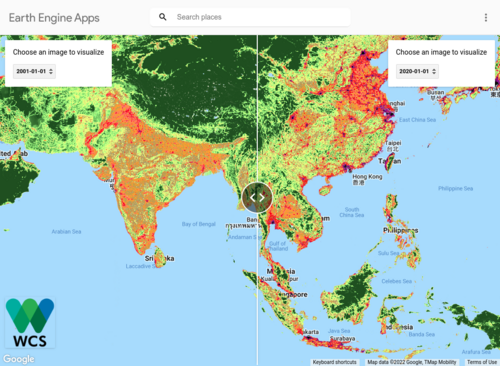Click the Philippine Sea label
The image size is (500, 366).
coord(455,189)
